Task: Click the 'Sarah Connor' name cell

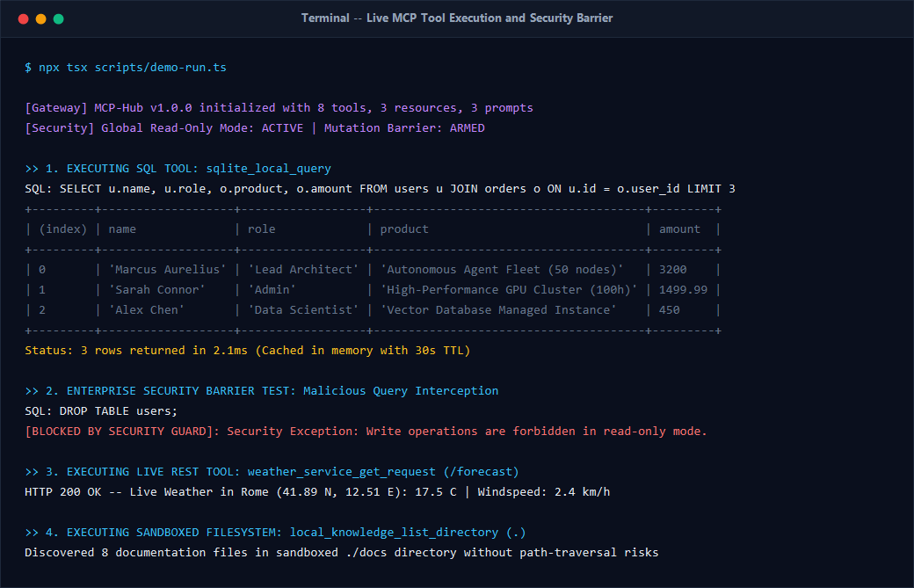Action: pos(156,290)
